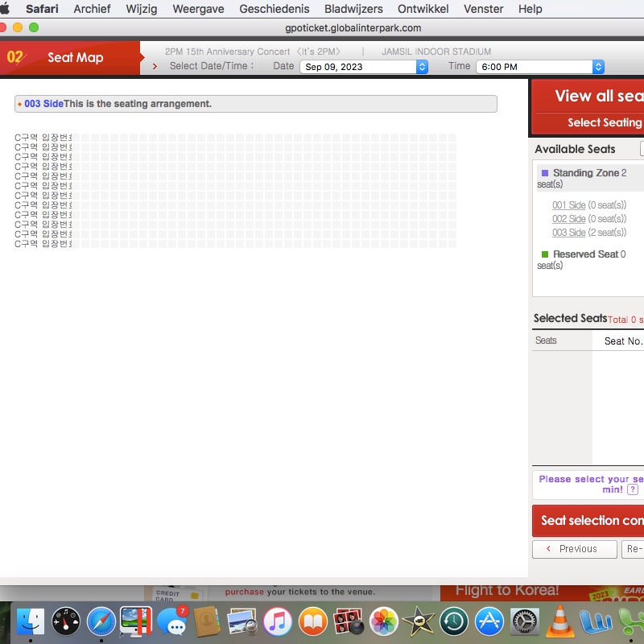Click the 003 Side seating arrangement text

coord(118,104)
